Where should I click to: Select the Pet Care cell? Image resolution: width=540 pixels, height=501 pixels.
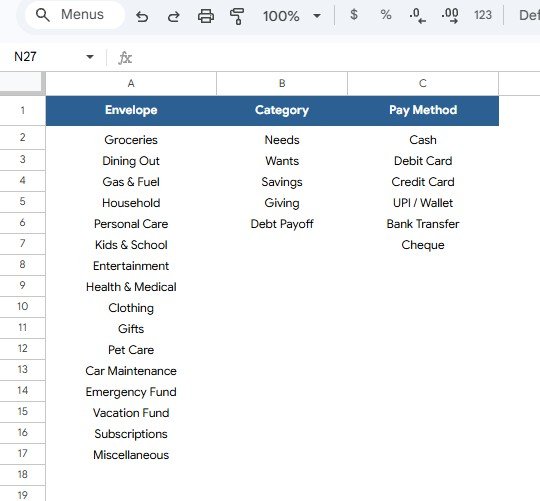pos(131,349)
